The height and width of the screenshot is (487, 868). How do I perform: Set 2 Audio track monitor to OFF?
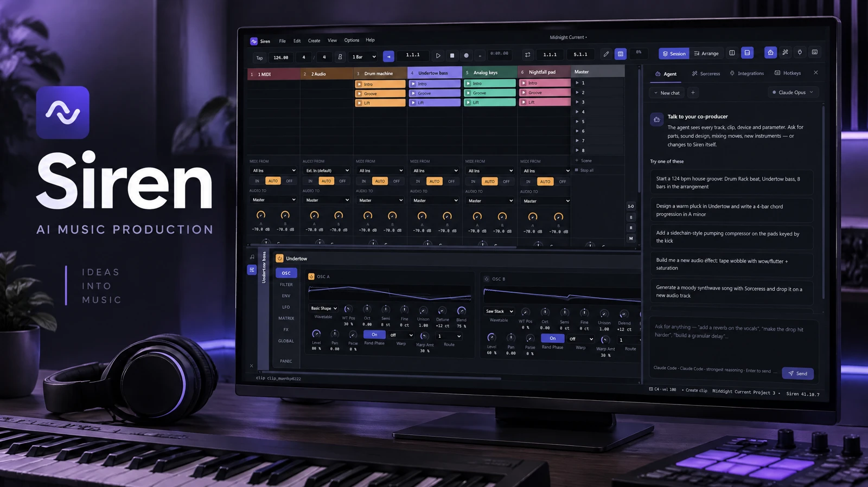point(342,181)
